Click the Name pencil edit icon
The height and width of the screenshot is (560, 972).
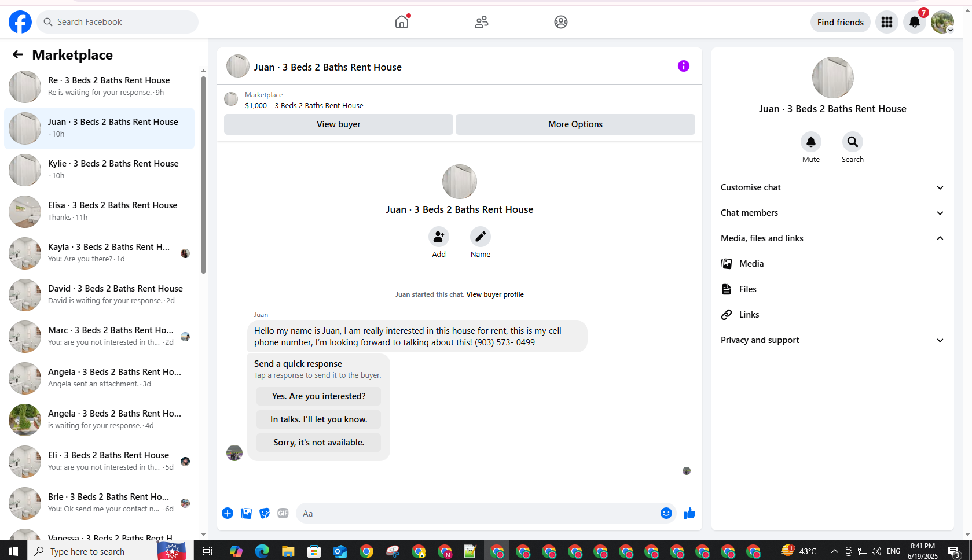point(480,237)
